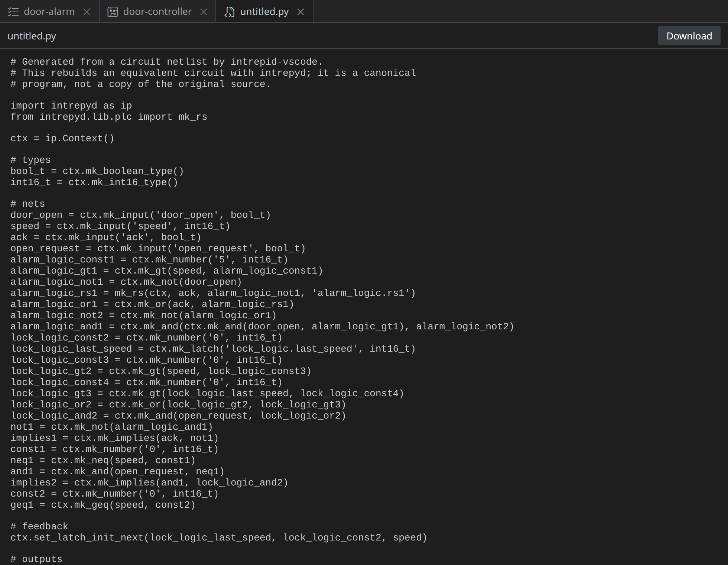Screen dimensions: 728x565
Task: Click the int16_t assignment line
Action: (x=94, y=182)
